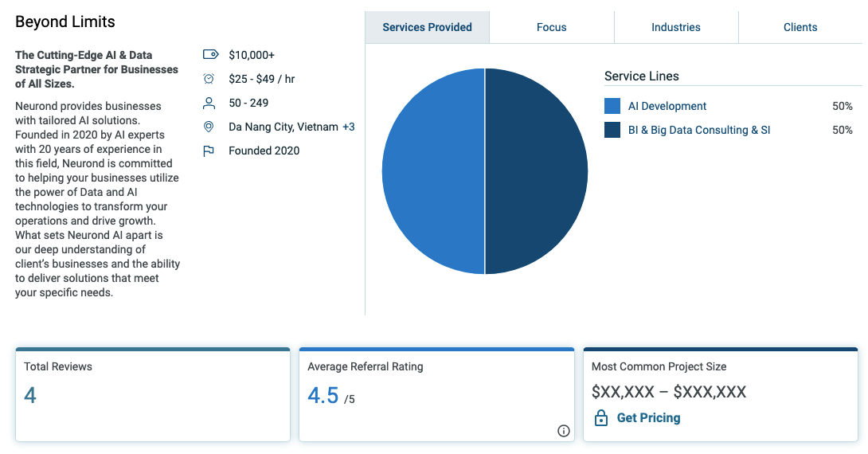Click the Average Referral Rating label
Image resolution: width=868 pixels, height=454 pixels.
click(366, 366)
